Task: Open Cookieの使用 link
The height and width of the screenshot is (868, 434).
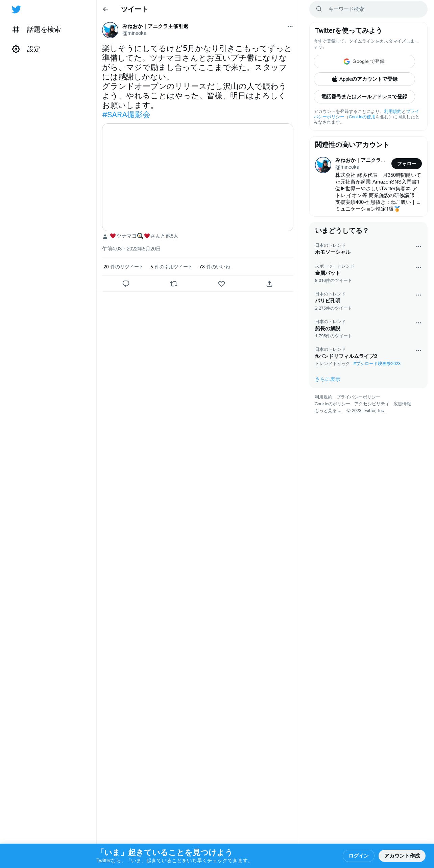Action: pos(362,117)
